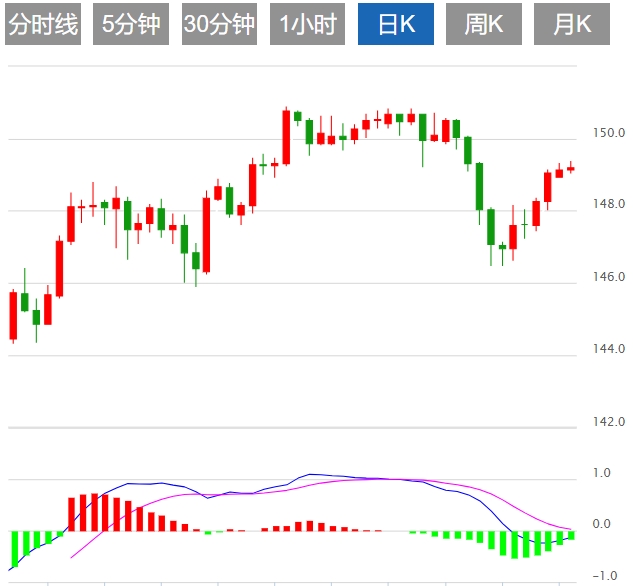Click the 150.0 price axis label
This screenshot has width=633, height=586.
tap(608, 132)
